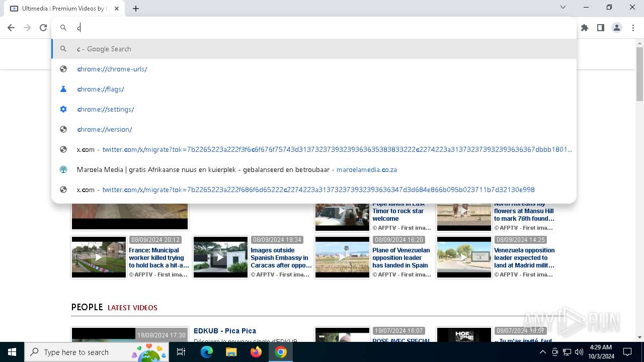Open 'Plane of Venezuelan opposition leader' headline
The height and width of the screenshot is (362, 644).
coord(401,258)
